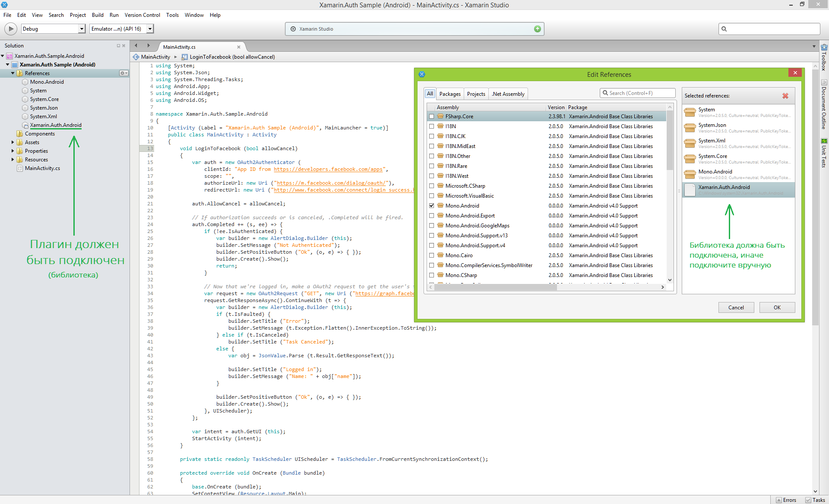The width and height of the screenshot is (829, 504).
Task: Follow the m.facebook.com oauth link in code
Action: point(331,183)
